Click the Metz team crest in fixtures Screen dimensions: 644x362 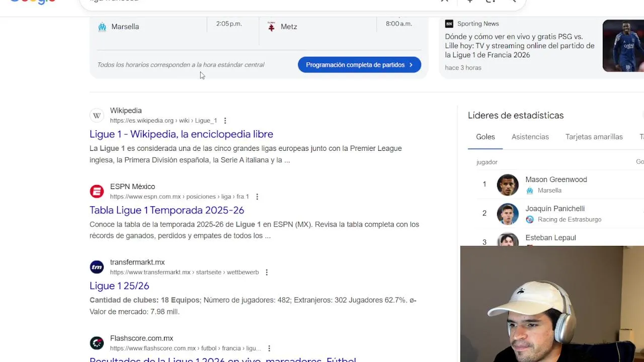pyautogui.click(x=271, y=27)
